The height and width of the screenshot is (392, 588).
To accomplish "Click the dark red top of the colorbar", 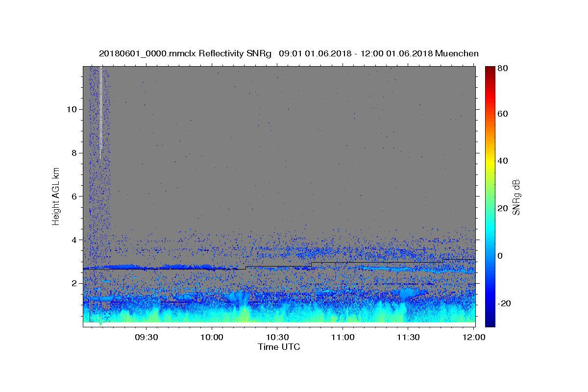I will point(490,70).
